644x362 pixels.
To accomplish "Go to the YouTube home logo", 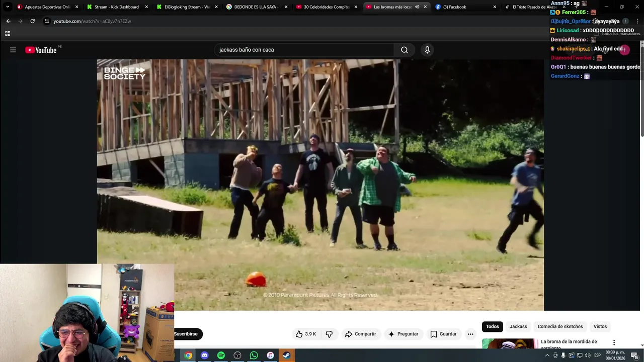I will click(41, 50).
